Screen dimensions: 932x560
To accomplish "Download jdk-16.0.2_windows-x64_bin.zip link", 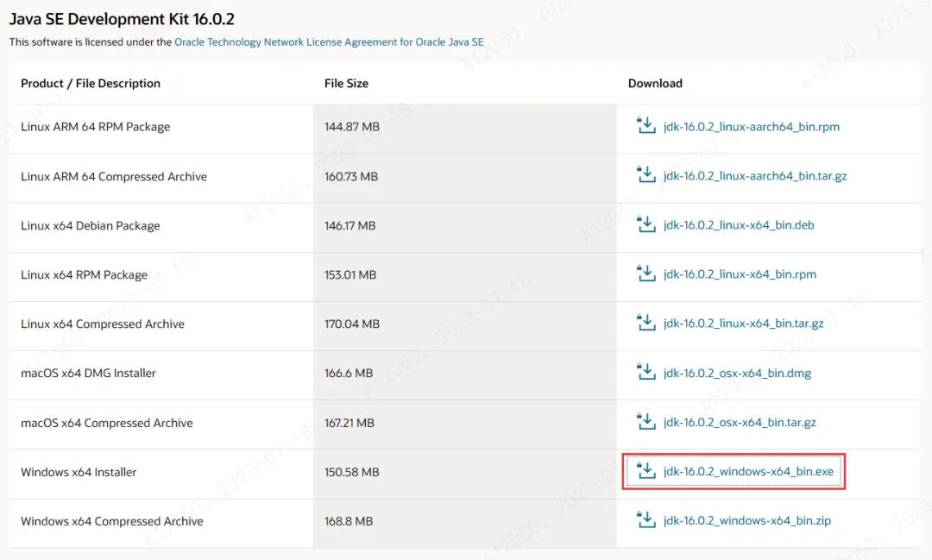I will 747,521.
